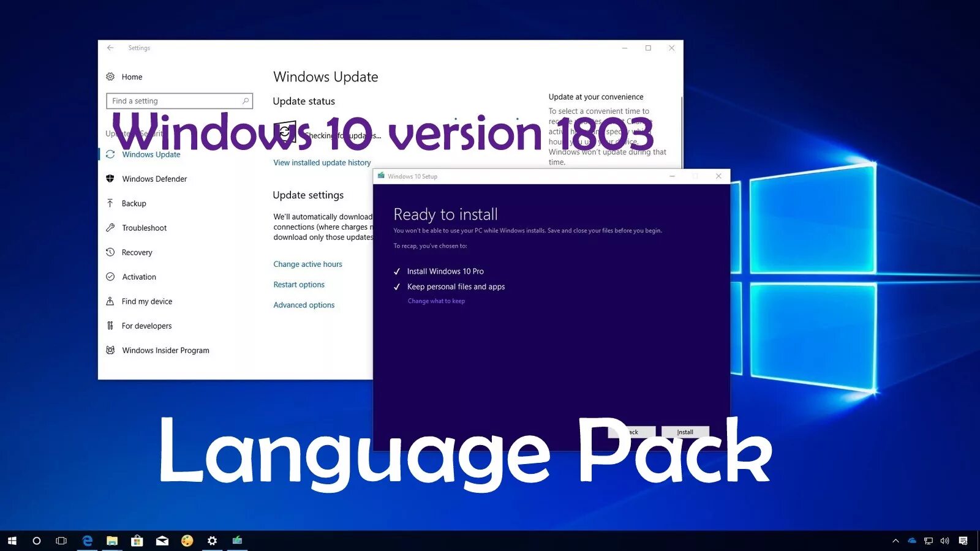Click Change active hours link
This screenshot has width=980, height=551.
click(307, 264)
